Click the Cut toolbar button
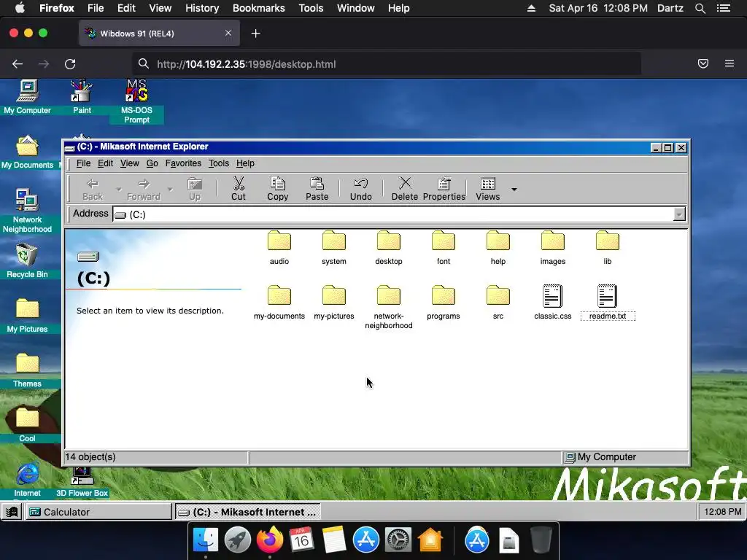Viewport: 747px width, 560px height. click(239, 189)
